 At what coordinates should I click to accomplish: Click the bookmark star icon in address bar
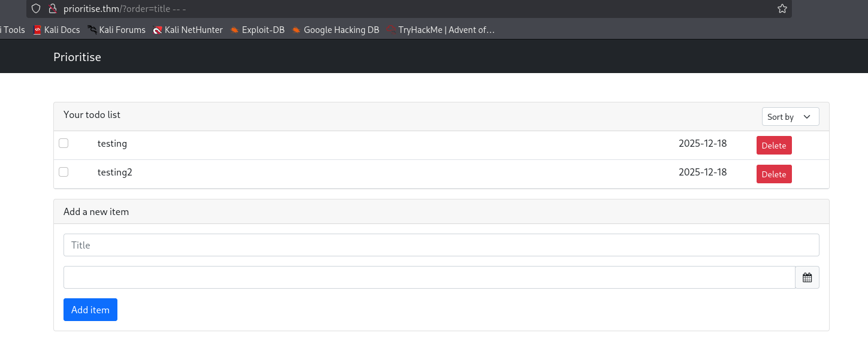[782, 8]
